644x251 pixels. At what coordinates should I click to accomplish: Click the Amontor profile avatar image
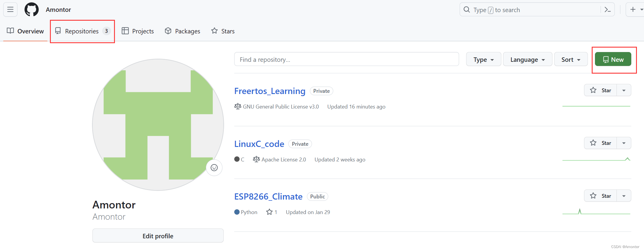pos(158,125)
